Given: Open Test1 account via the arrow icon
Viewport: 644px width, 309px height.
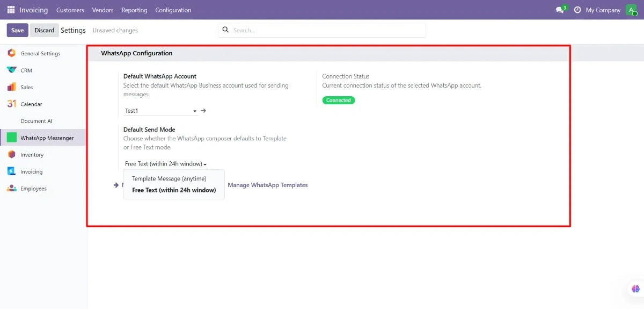Looking at the screenshot, I should (203, 111).
